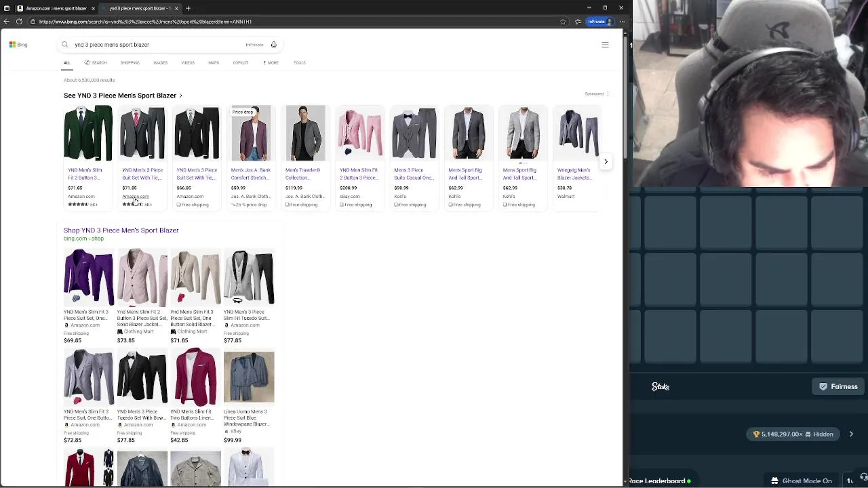Open the Favorites list icon in toolbar
Screen dimensions: 868x488
pyautogui.click(x=578, y=22)
